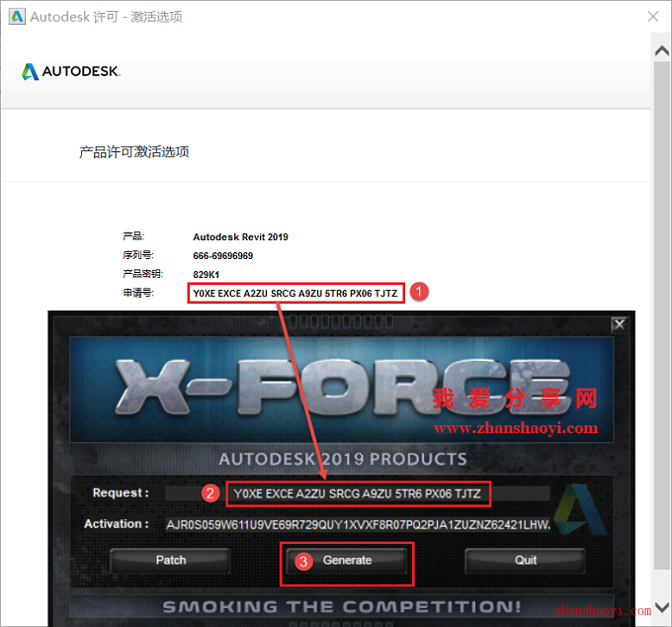Click the vertical scrollbar thumb
This screenshot has height=627, width=672.
click(662, 316)
